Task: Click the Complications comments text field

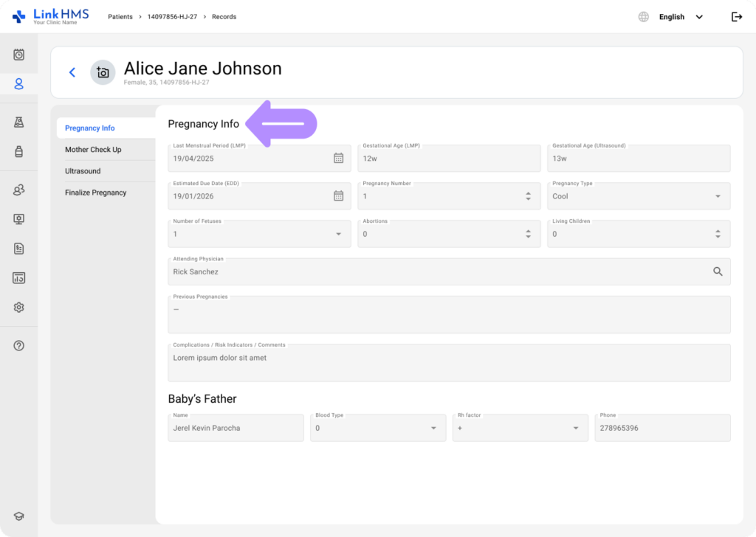Action: click(x=449, y=362)
